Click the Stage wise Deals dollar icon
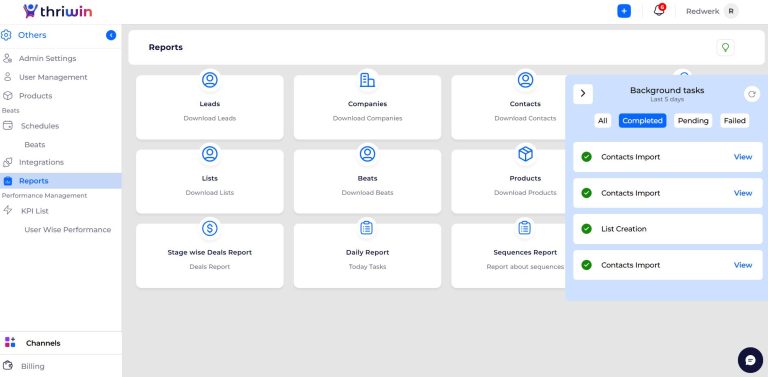The width and height of the screenshot is (768, 377). tap(210, 228)
